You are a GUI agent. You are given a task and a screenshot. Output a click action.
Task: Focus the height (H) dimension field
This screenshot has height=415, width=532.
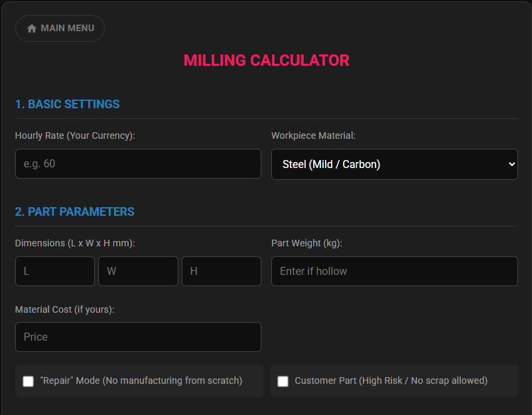222,271
